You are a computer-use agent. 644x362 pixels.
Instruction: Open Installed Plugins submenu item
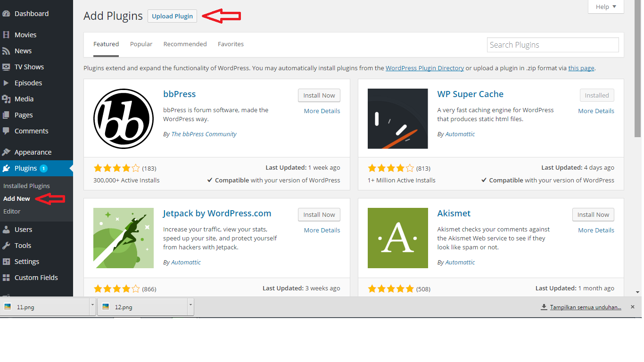pos(26,186)
